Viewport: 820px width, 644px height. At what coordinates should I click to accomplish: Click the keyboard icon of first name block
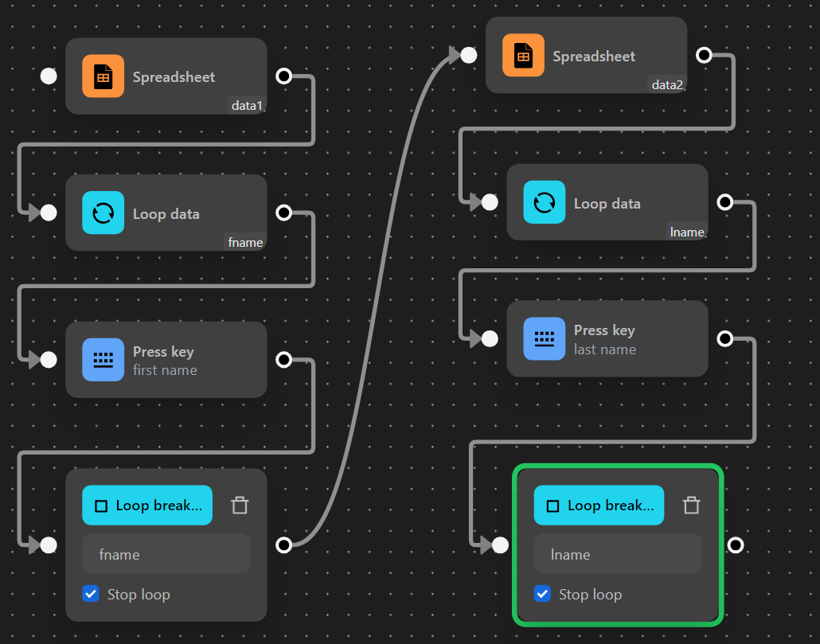(103, 360)
